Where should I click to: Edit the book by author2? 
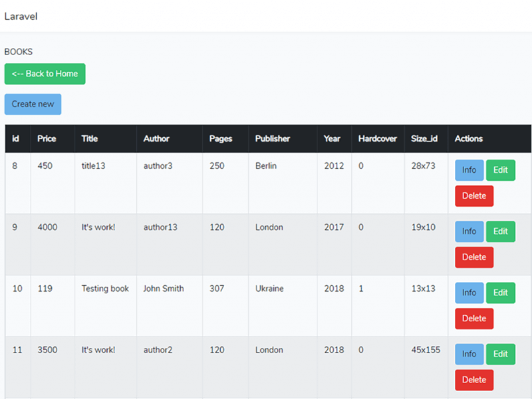click(500, 354)
